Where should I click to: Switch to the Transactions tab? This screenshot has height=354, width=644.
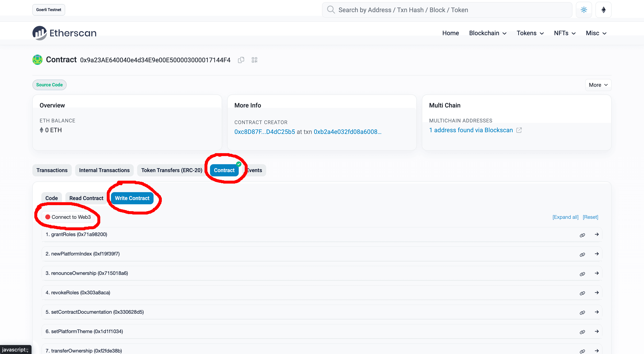[52, 170]
